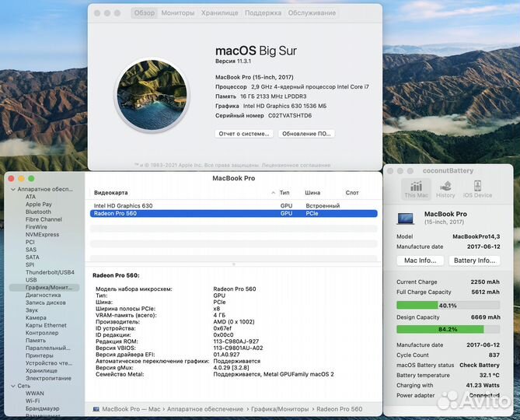Click the split-view divider handle dot
520x420 pixels.
point(234,264)
